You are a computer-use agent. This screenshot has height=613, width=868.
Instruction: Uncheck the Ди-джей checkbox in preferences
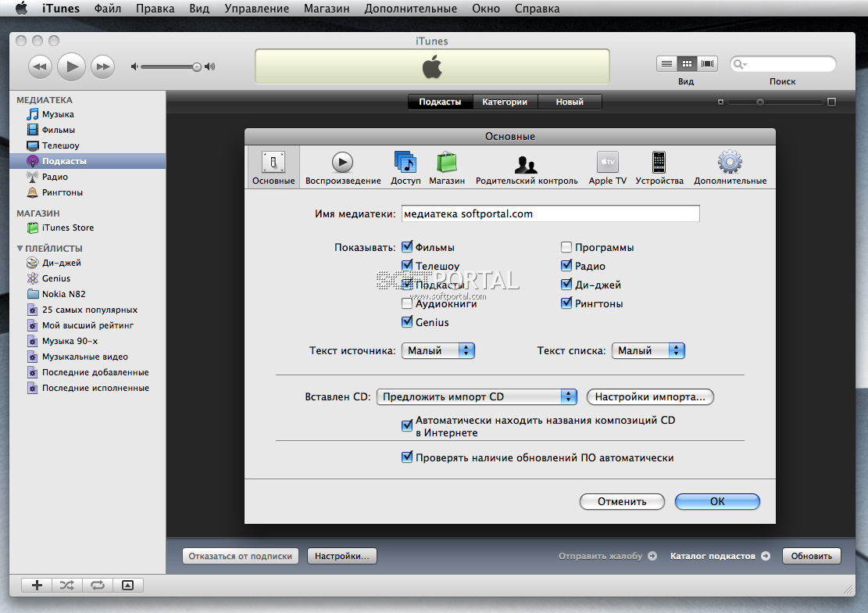pos(566,285)
